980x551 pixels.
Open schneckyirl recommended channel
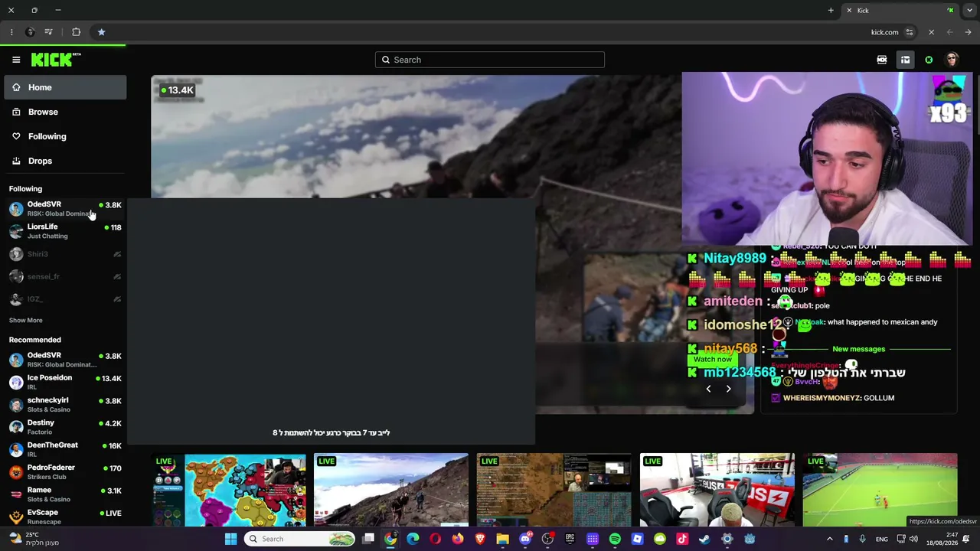[x=65, y=405]
